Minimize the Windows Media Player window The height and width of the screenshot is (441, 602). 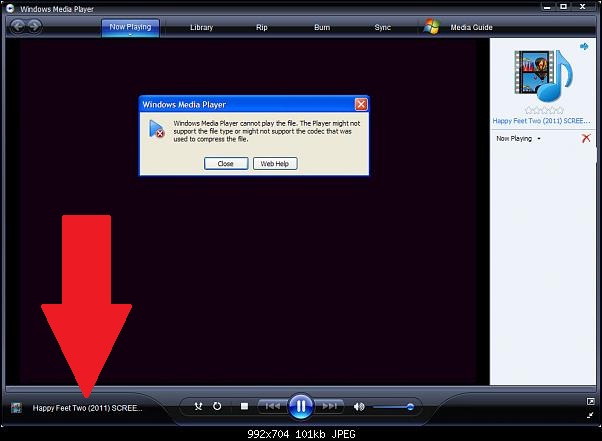(x=547, y=7)
